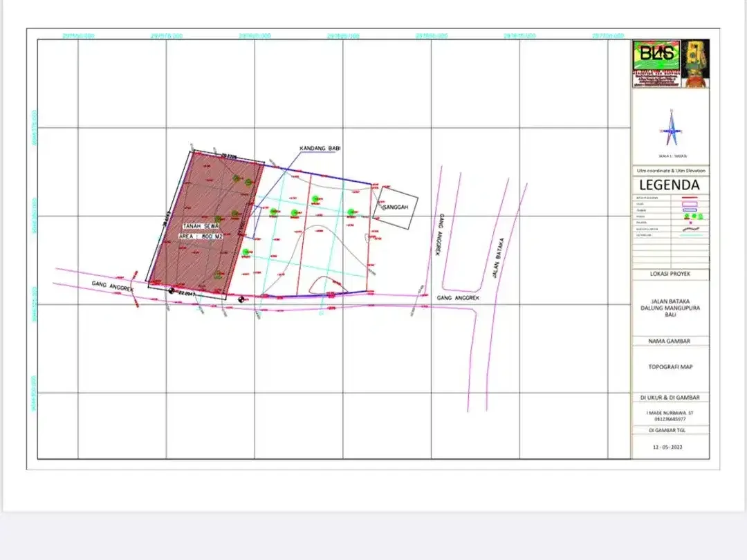The image size is (747, 560).
Task: Click the green tree symbols in the legend
Action: 694,216
